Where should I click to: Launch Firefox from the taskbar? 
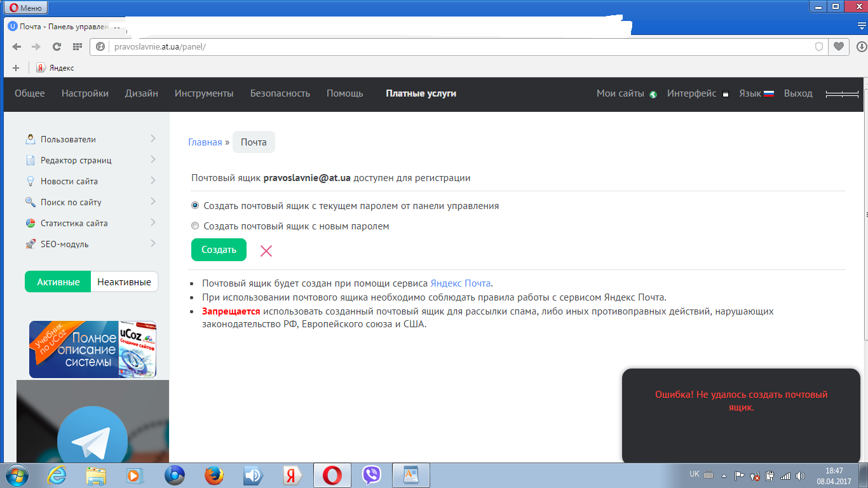point(215,475)
